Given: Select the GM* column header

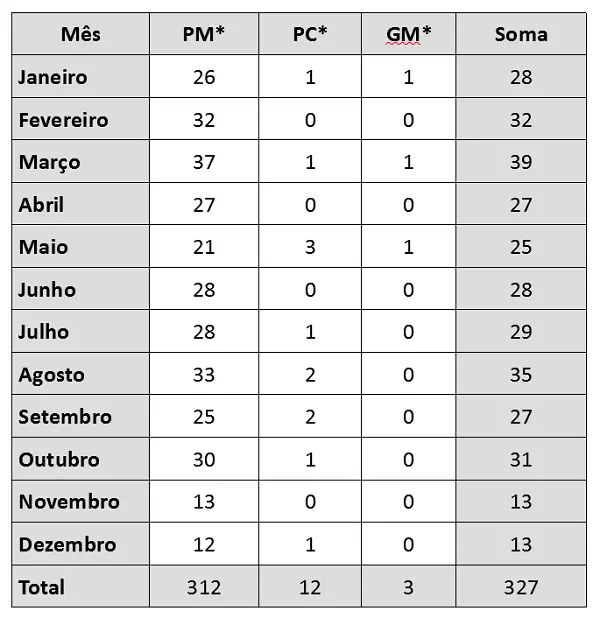Looking at the screenshot, I should coord(408,35).
